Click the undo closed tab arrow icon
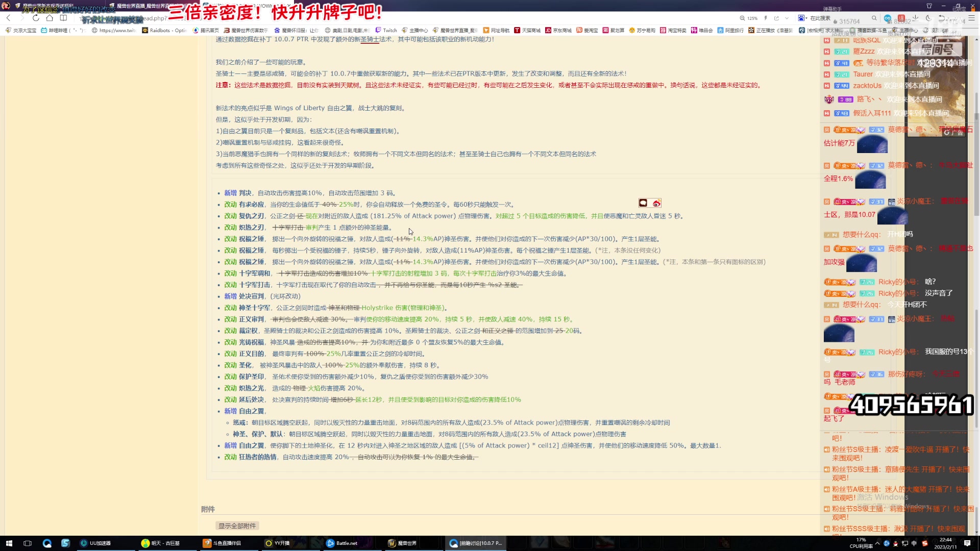This screenshot has width=980, height=551. tap(942, 18)
